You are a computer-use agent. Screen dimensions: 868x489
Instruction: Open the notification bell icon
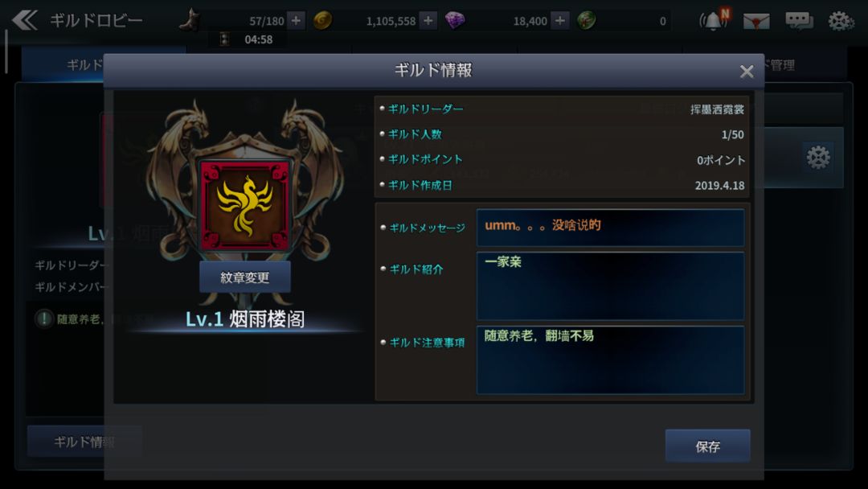714,20
